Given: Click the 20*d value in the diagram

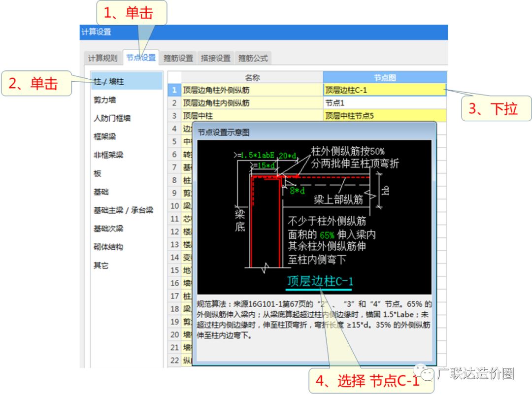Looking at the screenshot, I should 287,156.
